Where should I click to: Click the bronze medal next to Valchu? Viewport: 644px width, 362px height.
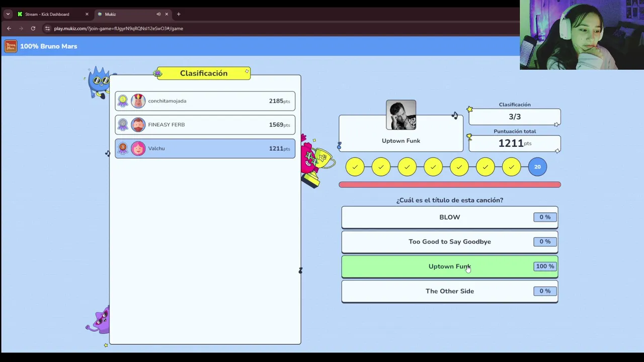click(123, 148)
